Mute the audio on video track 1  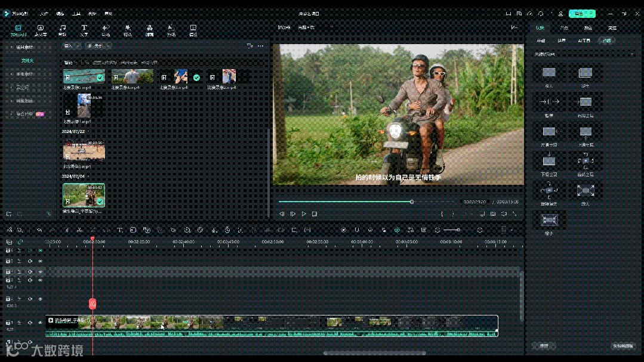[30, 323]
